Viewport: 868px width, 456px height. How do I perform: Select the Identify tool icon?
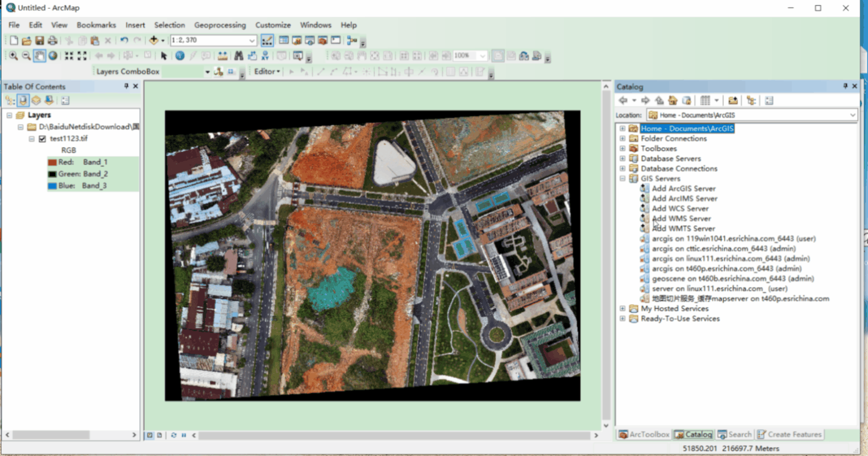pyautogui.click(x=179, y=56)
